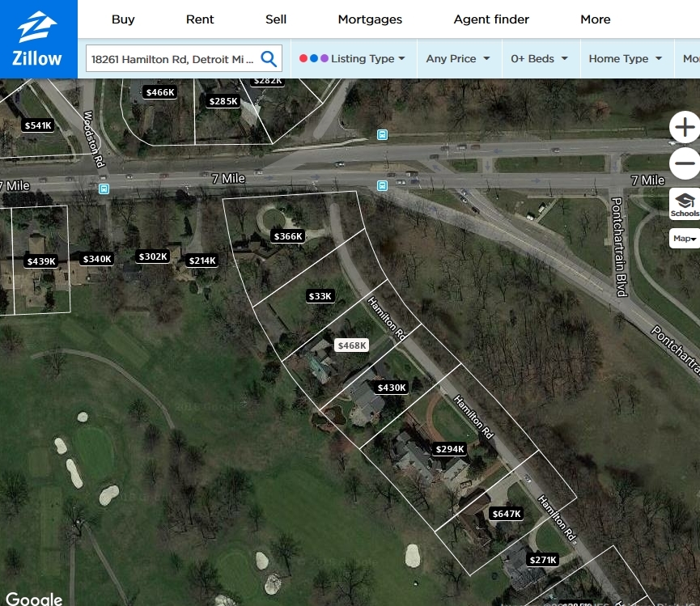
Task: Open the Sell menu
Action: (275, 19)
